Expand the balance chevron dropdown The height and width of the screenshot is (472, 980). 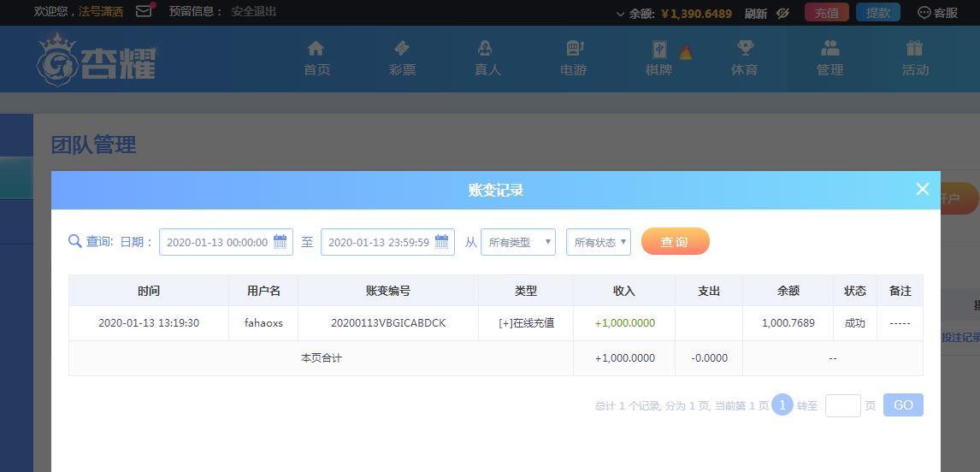coord(620,13)
